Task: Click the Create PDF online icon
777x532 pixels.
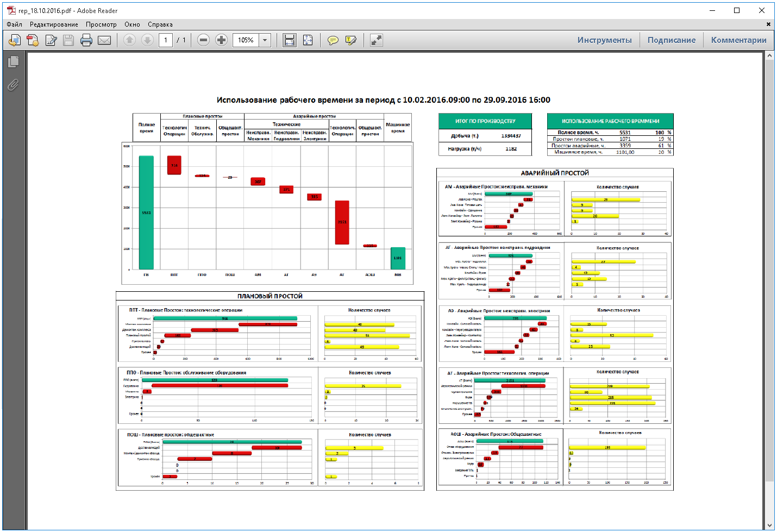Action: pos(33,40)
